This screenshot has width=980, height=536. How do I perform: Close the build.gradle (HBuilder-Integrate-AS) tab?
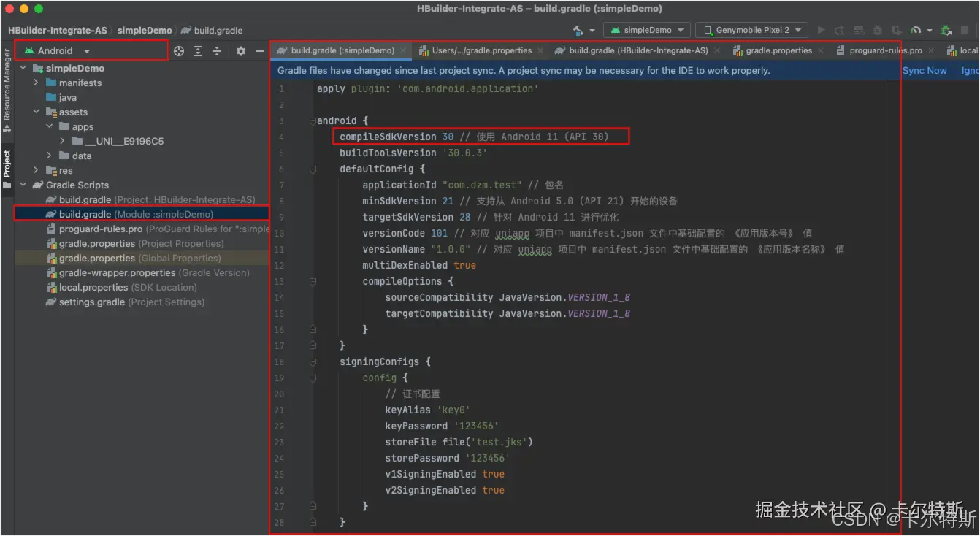click(718, 51)
